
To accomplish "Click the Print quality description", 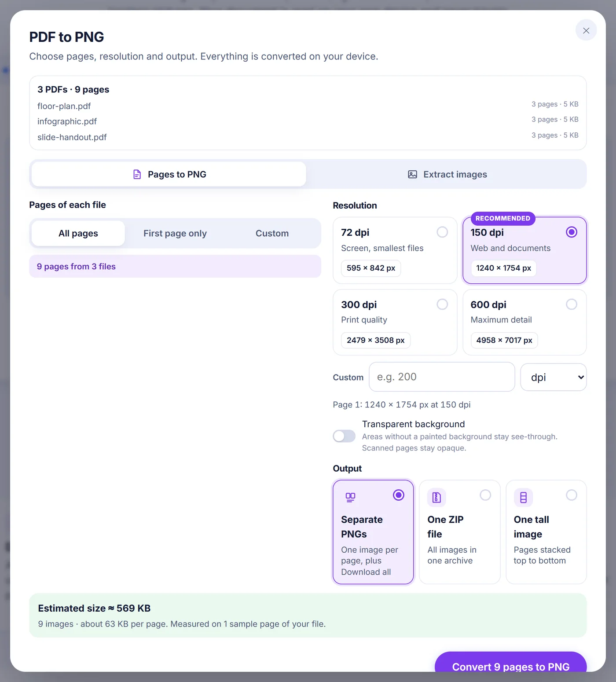I will [364, 320].
